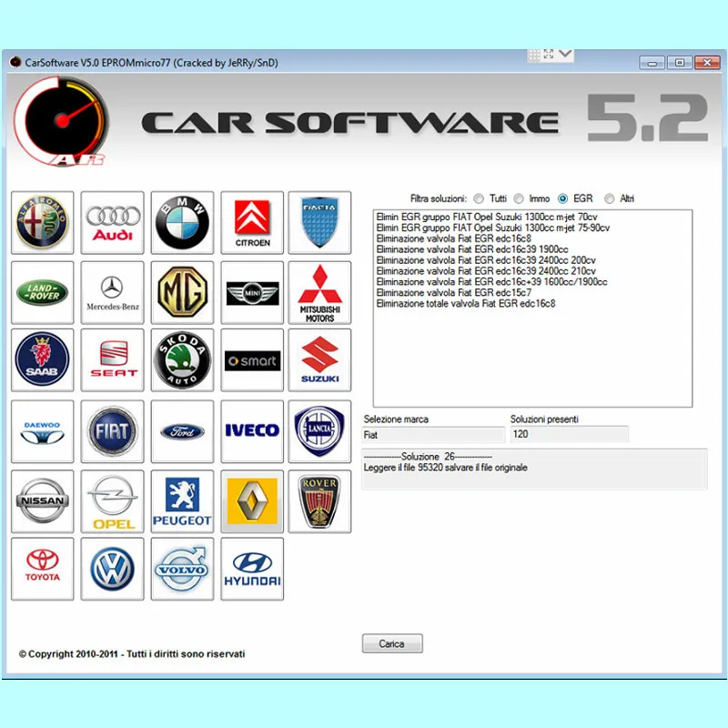728x728 pixels.
Task: Select the Alfa Romeo brand logo
Action: pyautogui.click(x=42, y=222)
